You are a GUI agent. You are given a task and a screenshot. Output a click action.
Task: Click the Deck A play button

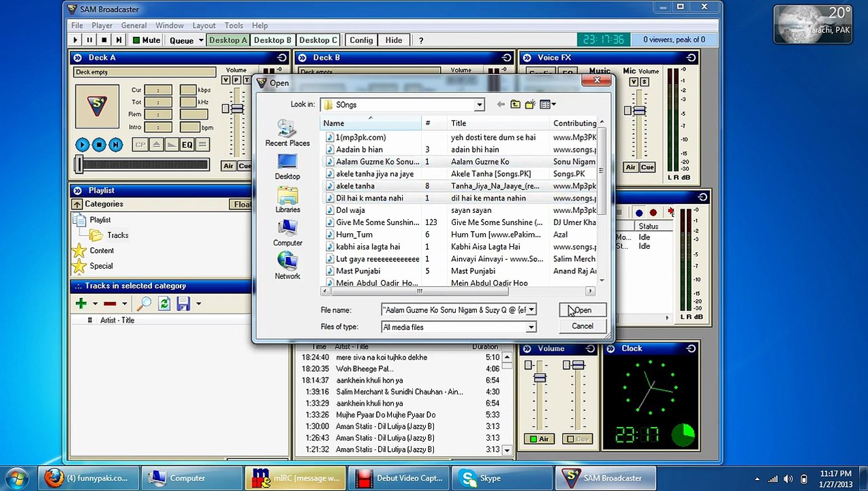[x=82, y=145]
